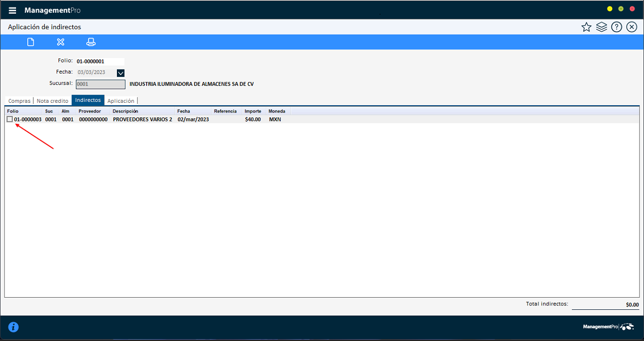Click the cancel X toolbar icon
Screen dimensions: 644x341
(x=61, y=42)
